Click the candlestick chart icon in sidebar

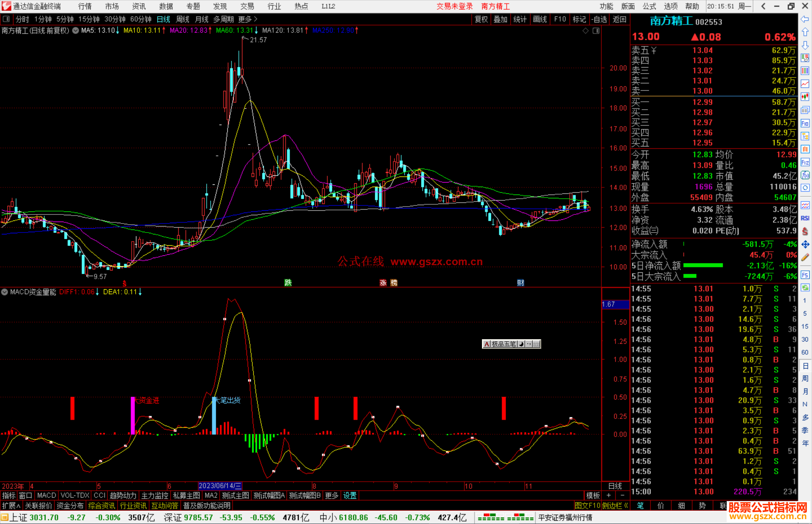click(x=805, y=97)
